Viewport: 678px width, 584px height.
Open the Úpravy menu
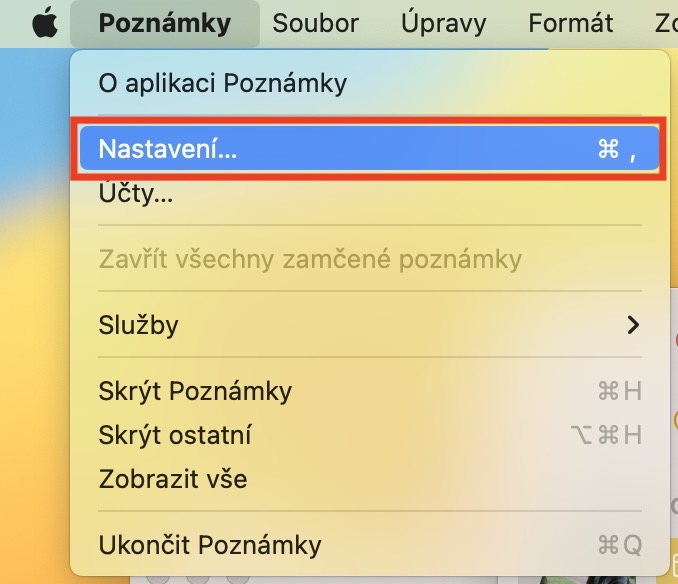click(x=443, y=24)
